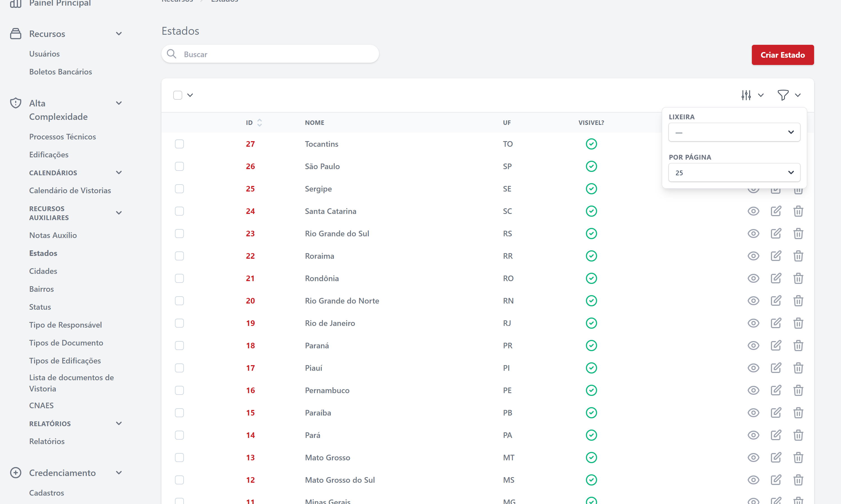This screenshot has height=504, width=841.
Task: Open Boletos Bancários link in sidebar
Action: pyautogui.click(x=61, y=72)
